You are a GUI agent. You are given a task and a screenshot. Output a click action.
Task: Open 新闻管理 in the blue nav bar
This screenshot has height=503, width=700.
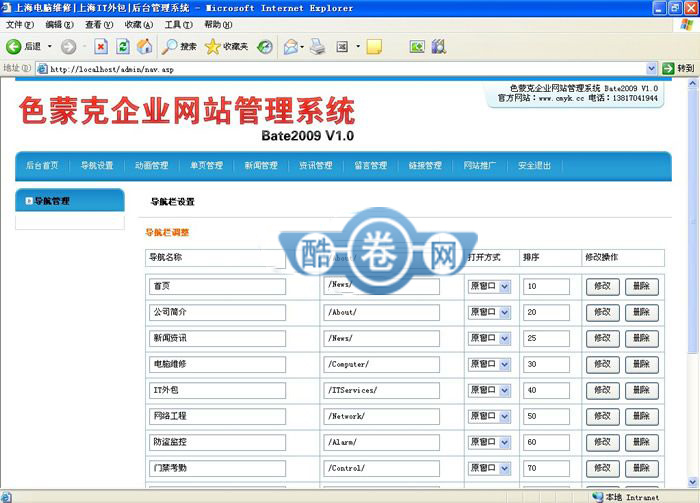pos(261,166)
